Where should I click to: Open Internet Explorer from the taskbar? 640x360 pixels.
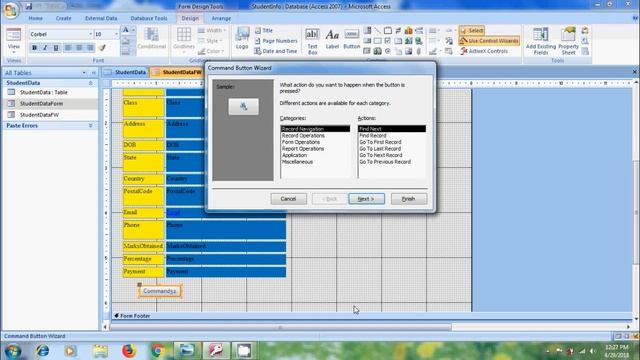[x=42, y=351]
